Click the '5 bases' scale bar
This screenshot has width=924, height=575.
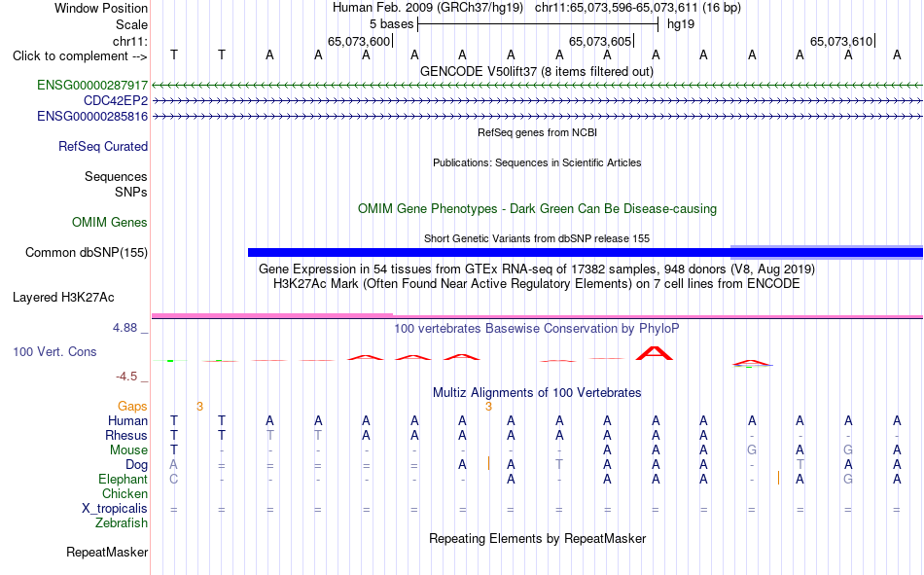coord(538,24)
